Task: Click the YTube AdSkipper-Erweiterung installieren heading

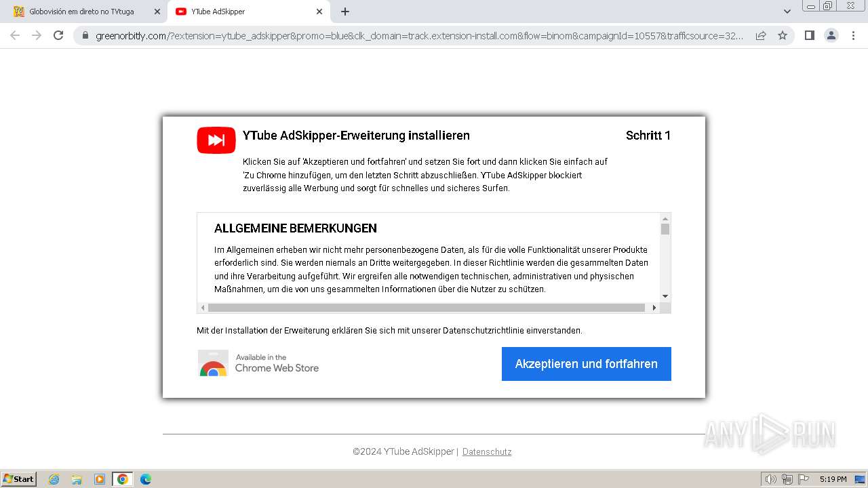Action: pyautogui.click(x=356, y=136)
